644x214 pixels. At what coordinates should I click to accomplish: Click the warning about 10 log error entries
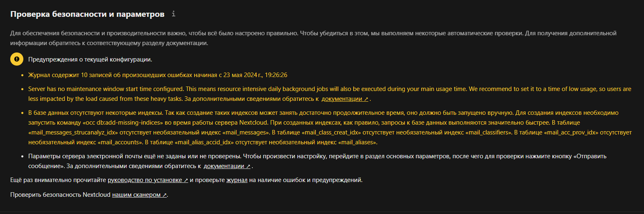click(158, 75)
